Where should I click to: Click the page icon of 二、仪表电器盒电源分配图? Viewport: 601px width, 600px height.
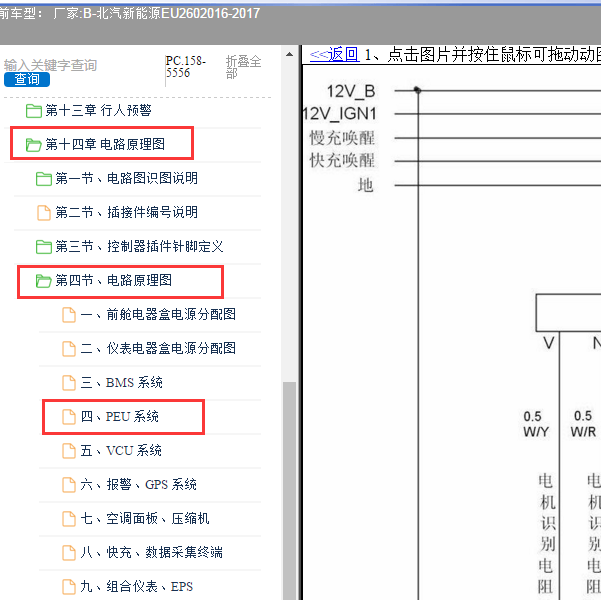69,349
